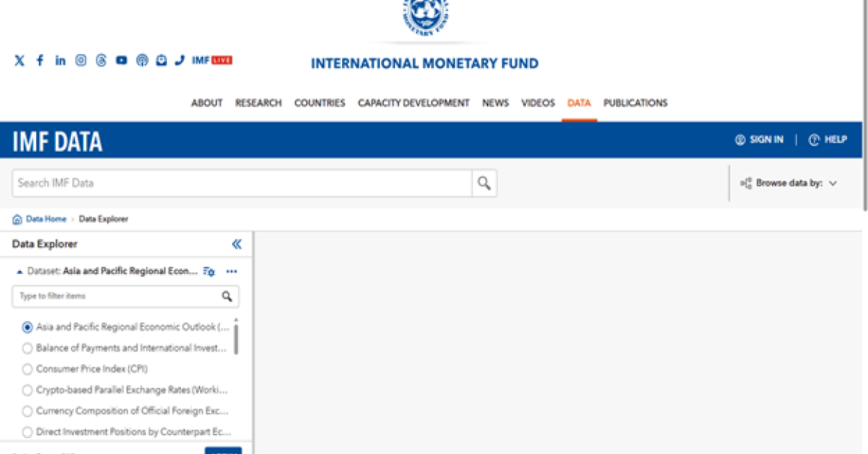Click the search magnifier in the IMF Data bar

coord(483,183)
